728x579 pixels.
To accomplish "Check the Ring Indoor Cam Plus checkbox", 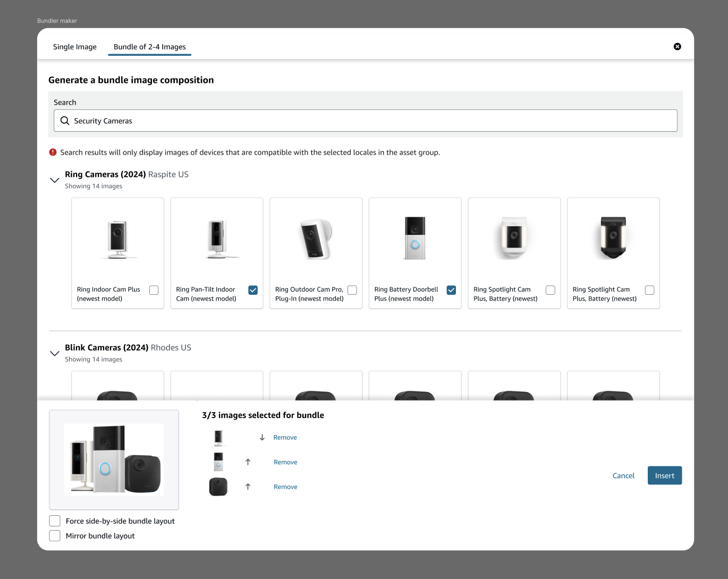I will (x=154, y=290).
